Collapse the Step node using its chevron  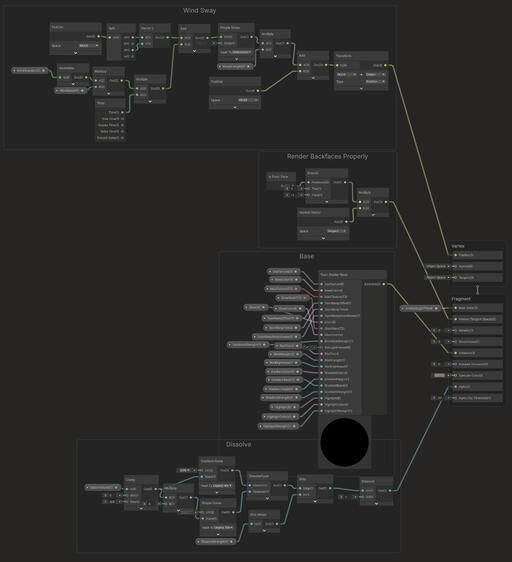[315, 501]
